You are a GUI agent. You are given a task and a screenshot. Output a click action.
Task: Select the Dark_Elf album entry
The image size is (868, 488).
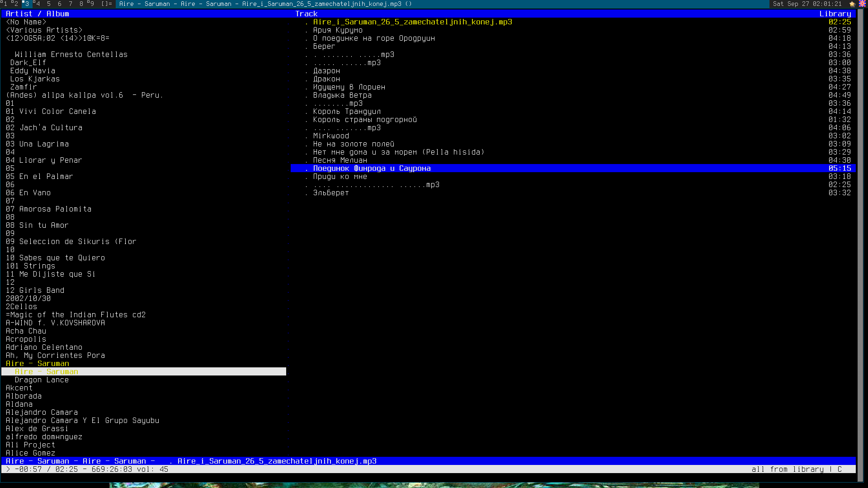(x=28, y=63)
